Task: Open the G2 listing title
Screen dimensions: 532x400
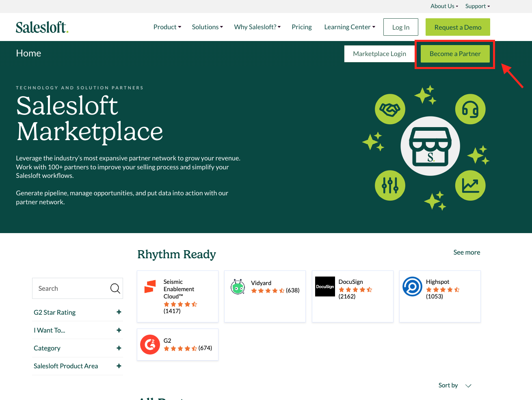Action: pyautogui.click(x=167, y=341)
